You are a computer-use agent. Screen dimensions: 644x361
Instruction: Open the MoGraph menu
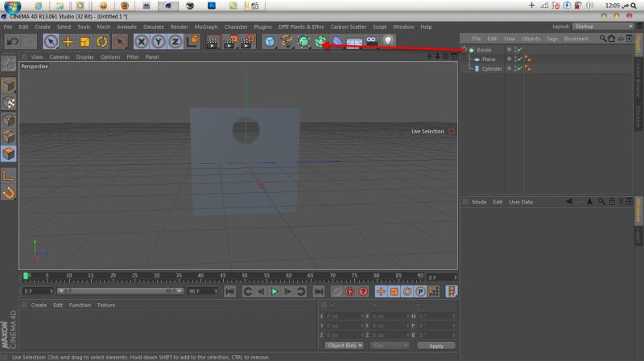205,27
